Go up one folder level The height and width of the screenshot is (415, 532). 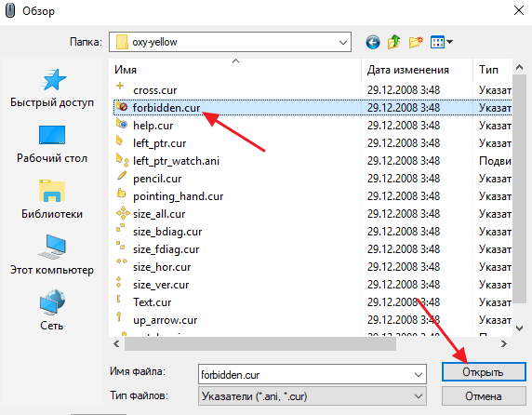pos(394,42)
